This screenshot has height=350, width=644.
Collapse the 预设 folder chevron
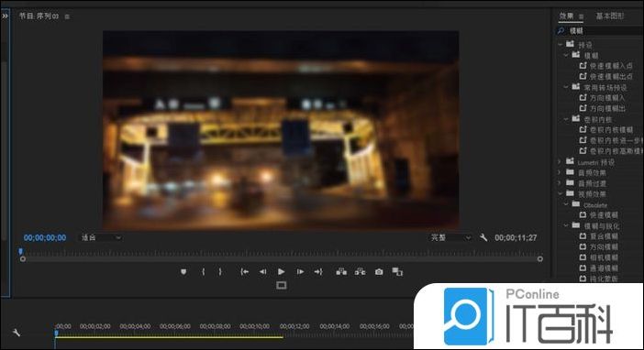point(561,44)
